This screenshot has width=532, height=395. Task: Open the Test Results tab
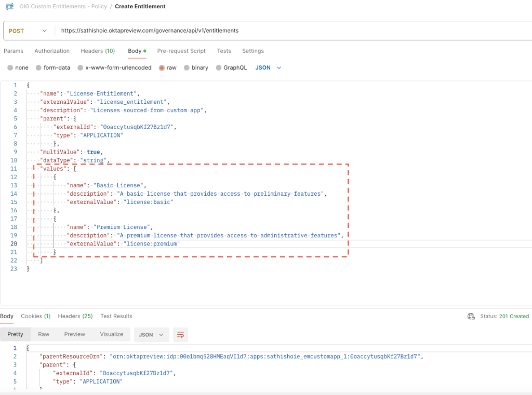116,316
